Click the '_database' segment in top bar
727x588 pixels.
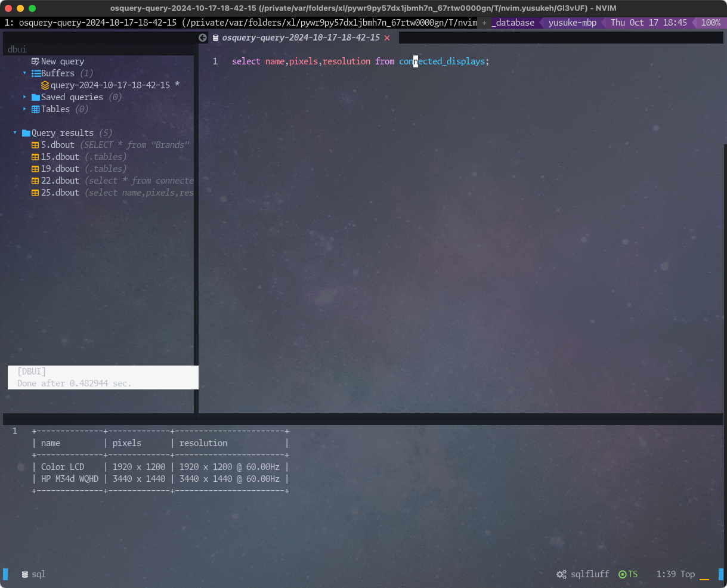coord(513,23)
